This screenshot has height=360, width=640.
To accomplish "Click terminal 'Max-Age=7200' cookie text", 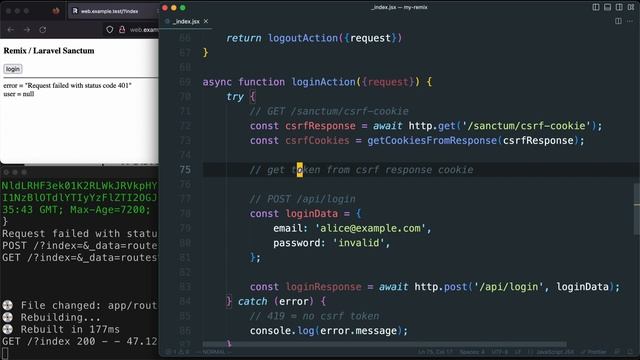I will [110, 210].
